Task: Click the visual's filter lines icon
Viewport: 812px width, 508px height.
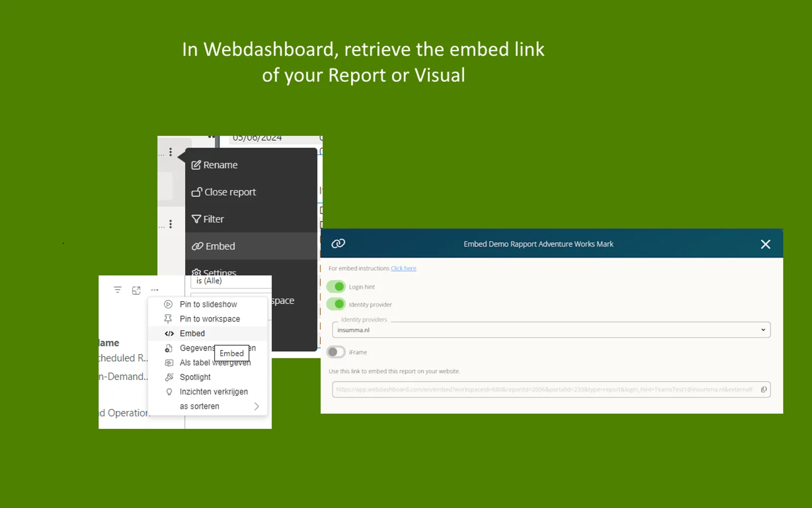Action: (118, 290)
